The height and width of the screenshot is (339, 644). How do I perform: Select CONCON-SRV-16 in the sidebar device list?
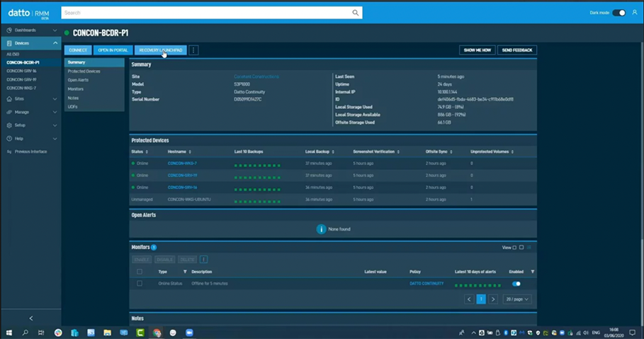[21, 71]
